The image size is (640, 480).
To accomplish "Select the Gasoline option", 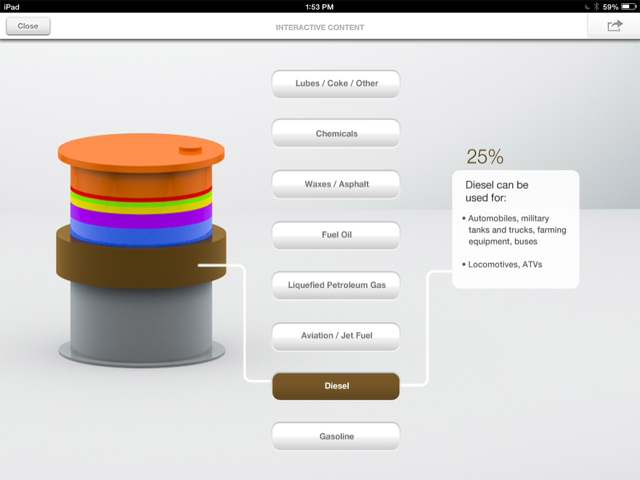I will (336, 436).
